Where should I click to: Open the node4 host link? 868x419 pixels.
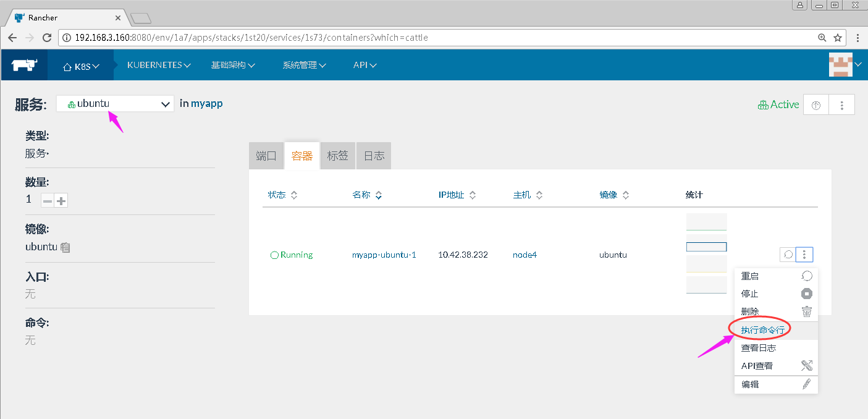point(525,255)
